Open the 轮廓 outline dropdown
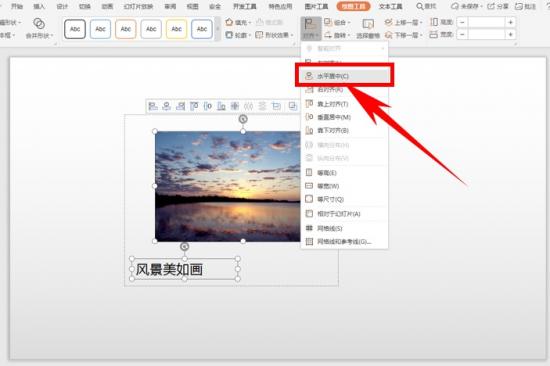Screen dimensions: 550x366 [238, 35]
